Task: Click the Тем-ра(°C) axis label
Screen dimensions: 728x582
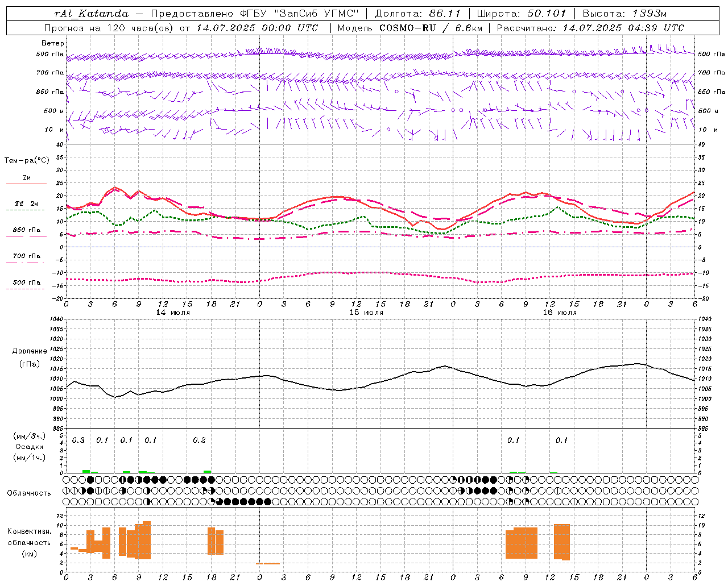Action: point(27,161)
